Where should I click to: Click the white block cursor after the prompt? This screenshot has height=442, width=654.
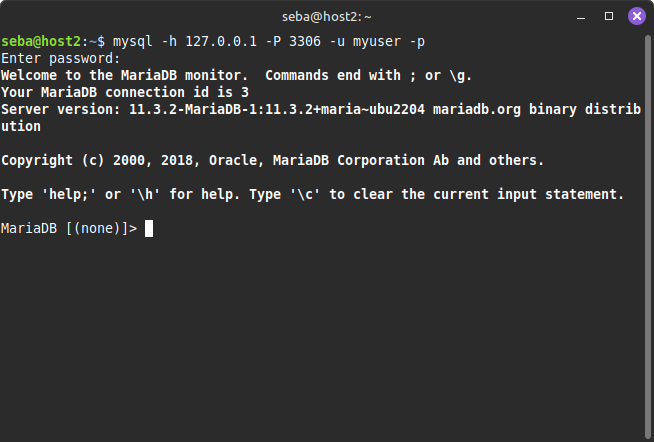(x=149, y=228)
